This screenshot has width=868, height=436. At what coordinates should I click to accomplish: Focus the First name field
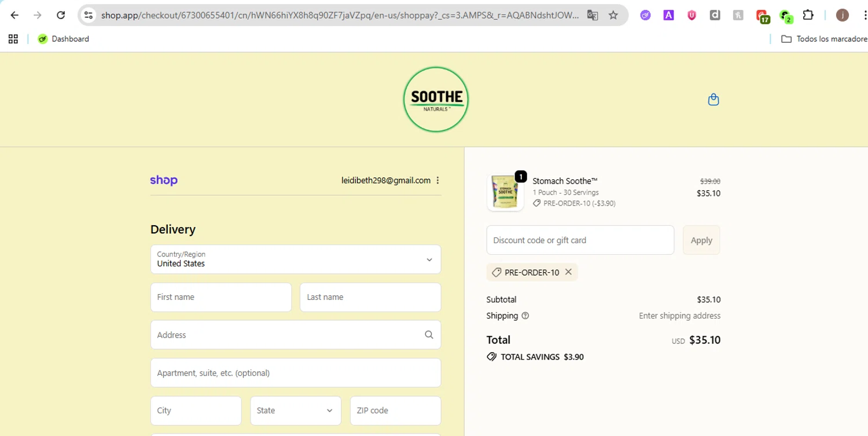click(221, 297)
